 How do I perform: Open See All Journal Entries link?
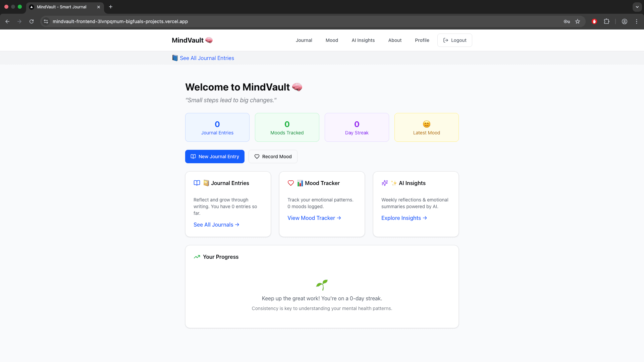207,58
